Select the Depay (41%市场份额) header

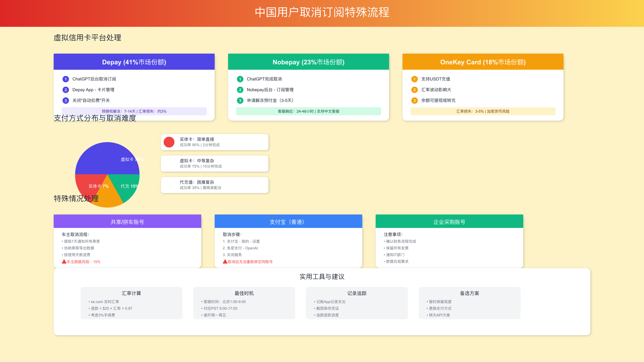pos(134,62)
